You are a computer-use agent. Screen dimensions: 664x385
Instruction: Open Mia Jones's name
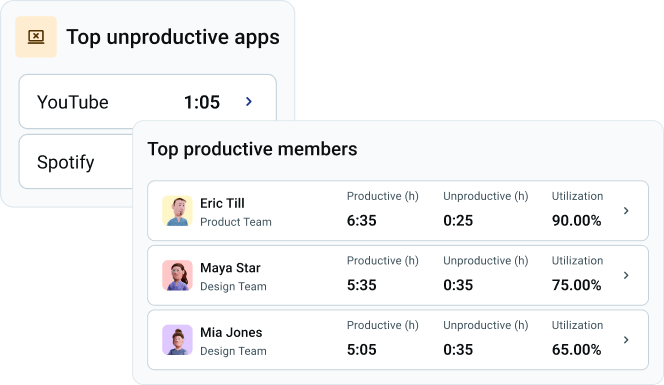coord(231,332)
